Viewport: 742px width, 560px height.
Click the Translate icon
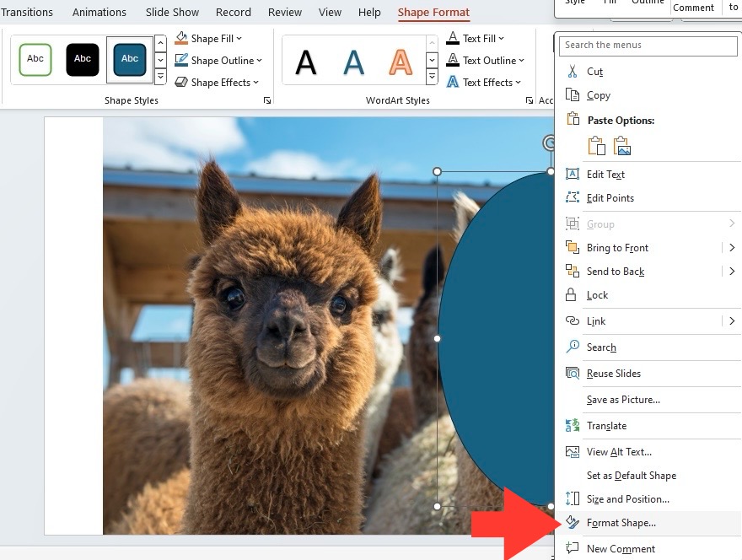pos(573,426)
